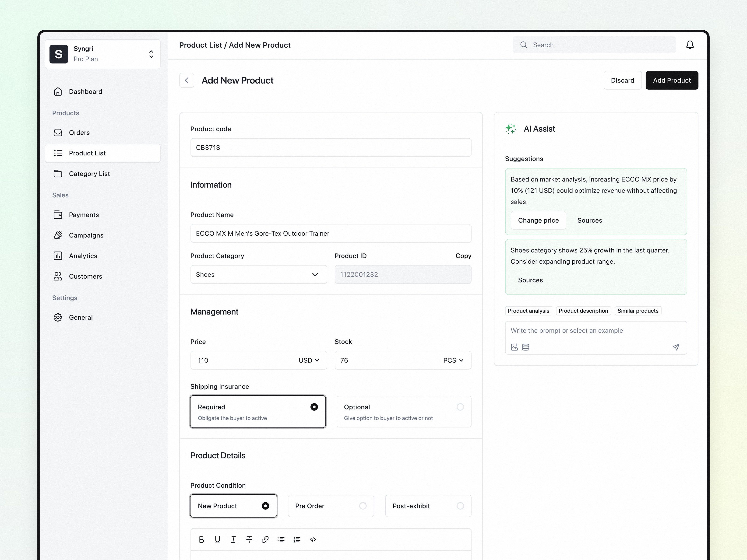This screenshot has height=560, width=747.
Task: Apply the suggested Change price action
Action: pos(538,220)
